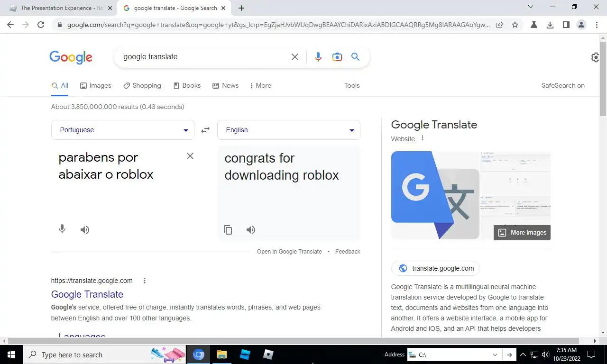Listen to the English translation
This screenshot has height=364, width=607.
251,230
